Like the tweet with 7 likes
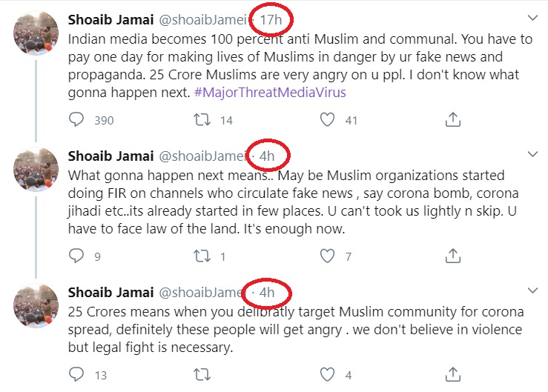548x392 pixels. coord(328,256)
